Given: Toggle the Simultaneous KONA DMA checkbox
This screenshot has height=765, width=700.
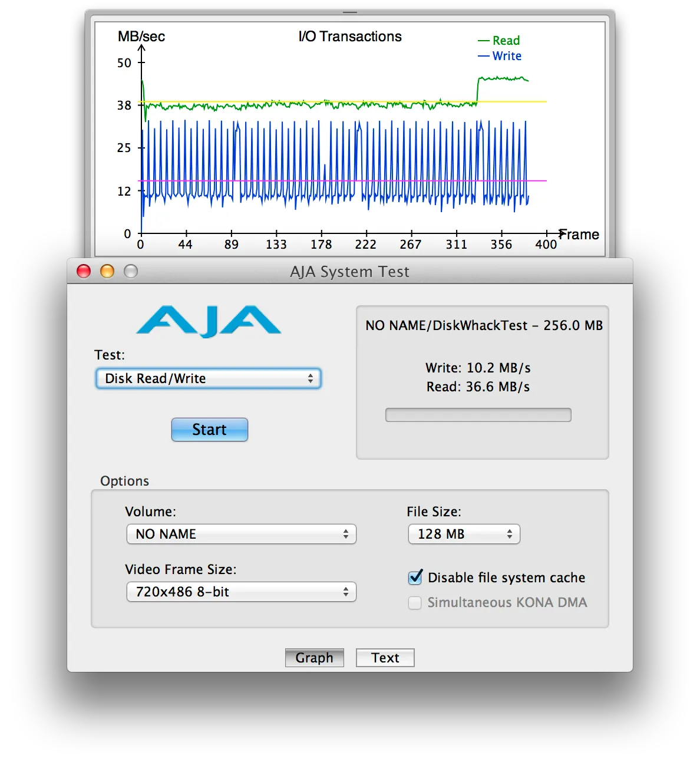Looking at the screenshot, I should click(x=415, y=602).
